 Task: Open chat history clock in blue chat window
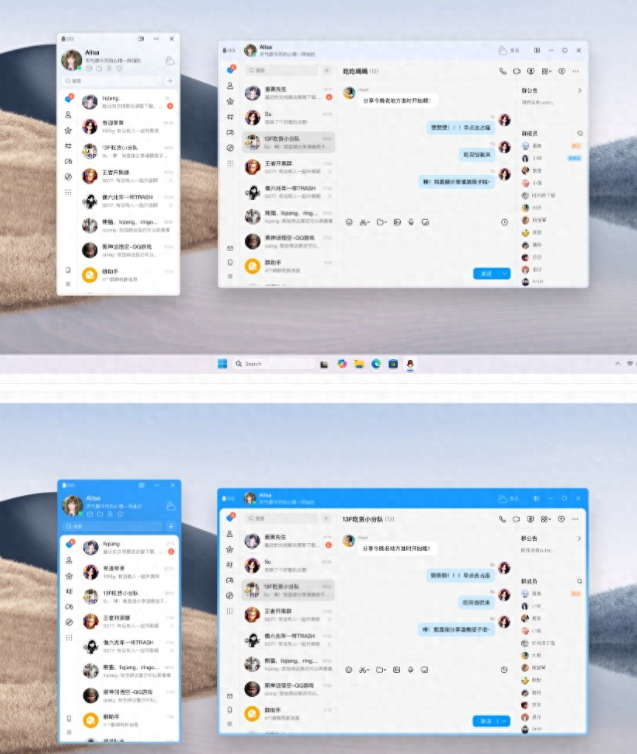[x=504, y=670]
